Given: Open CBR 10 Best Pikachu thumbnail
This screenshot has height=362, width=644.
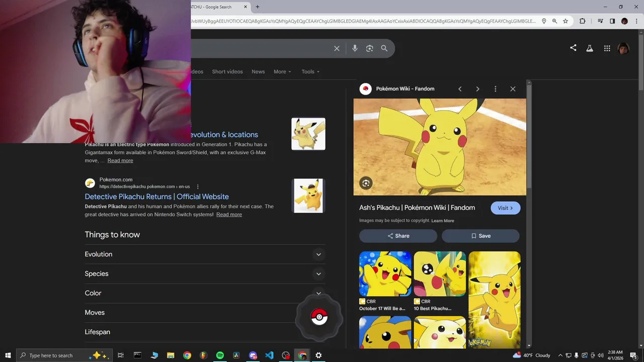Looking at the screenshot, I should point(440,274).
